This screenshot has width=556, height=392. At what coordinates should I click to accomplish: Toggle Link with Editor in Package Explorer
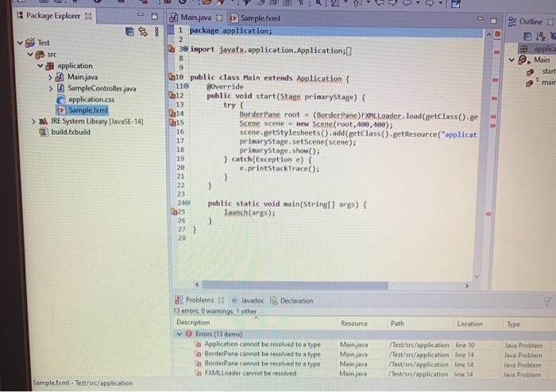coord(143,32)
